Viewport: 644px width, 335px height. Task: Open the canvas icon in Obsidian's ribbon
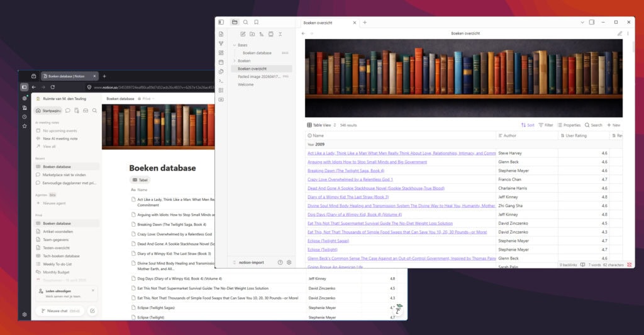tap(221, 53)
